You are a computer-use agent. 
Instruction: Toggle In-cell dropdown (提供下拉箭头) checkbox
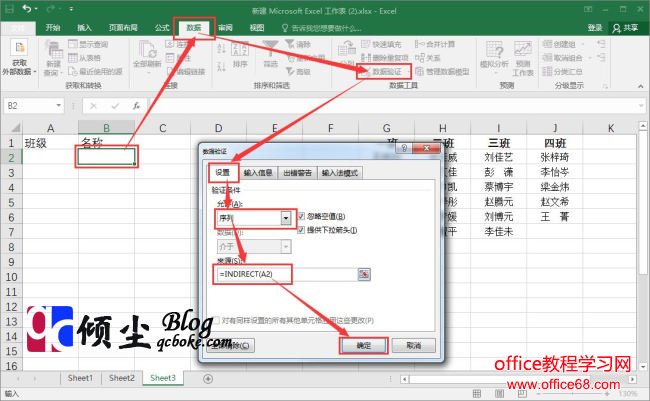301,230
